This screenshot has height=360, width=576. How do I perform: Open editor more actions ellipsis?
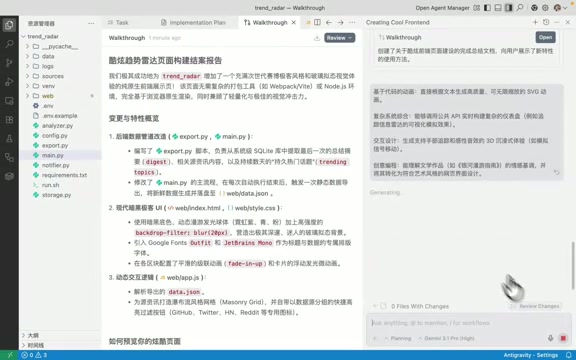352,22
